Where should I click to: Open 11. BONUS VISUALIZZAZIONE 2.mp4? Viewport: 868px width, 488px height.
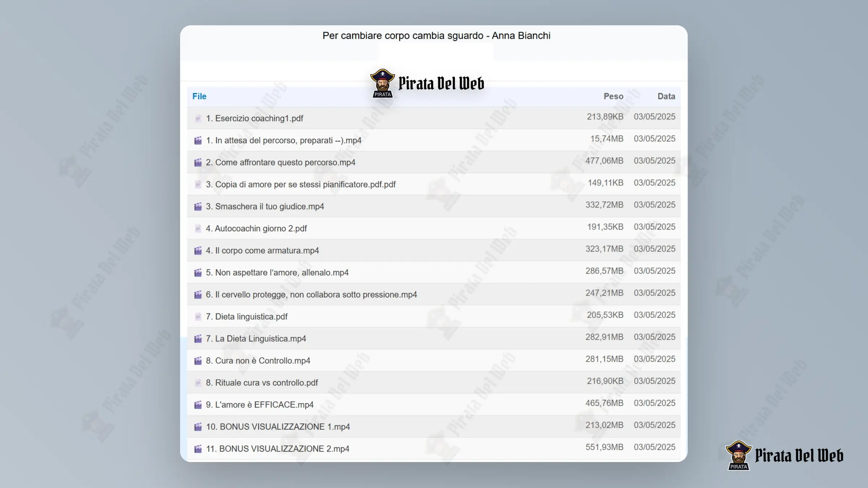[x=278, y=449]
